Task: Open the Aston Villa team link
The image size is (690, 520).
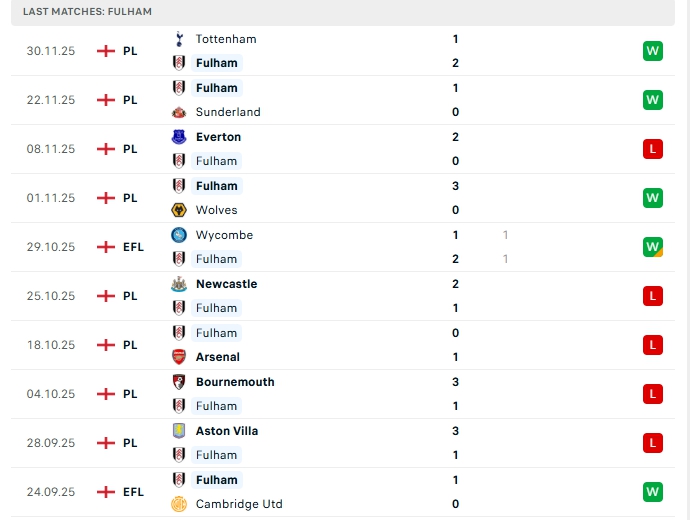Action: click(x=227, y=431)
